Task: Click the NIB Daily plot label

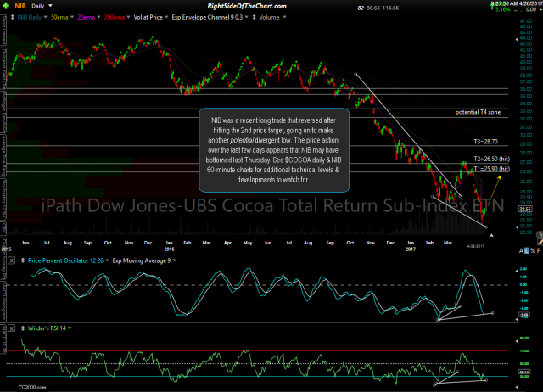Action: [x=30, y=17]
